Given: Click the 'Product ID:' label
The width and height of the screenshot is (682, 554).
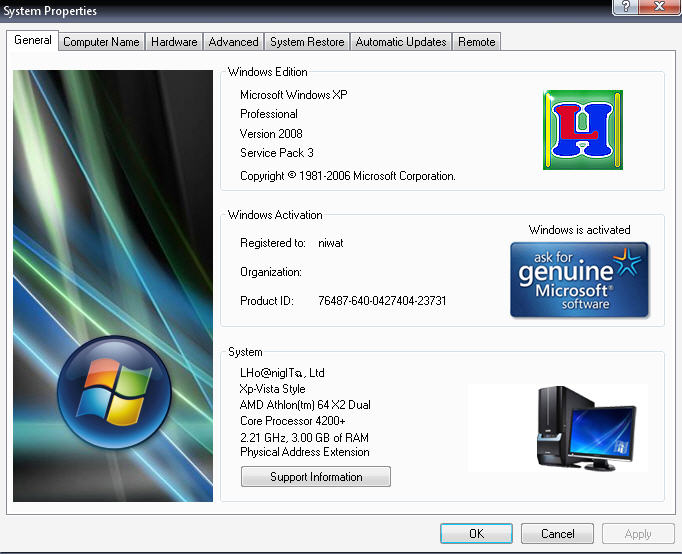Looking at the screenshot, I should [267, 301].
